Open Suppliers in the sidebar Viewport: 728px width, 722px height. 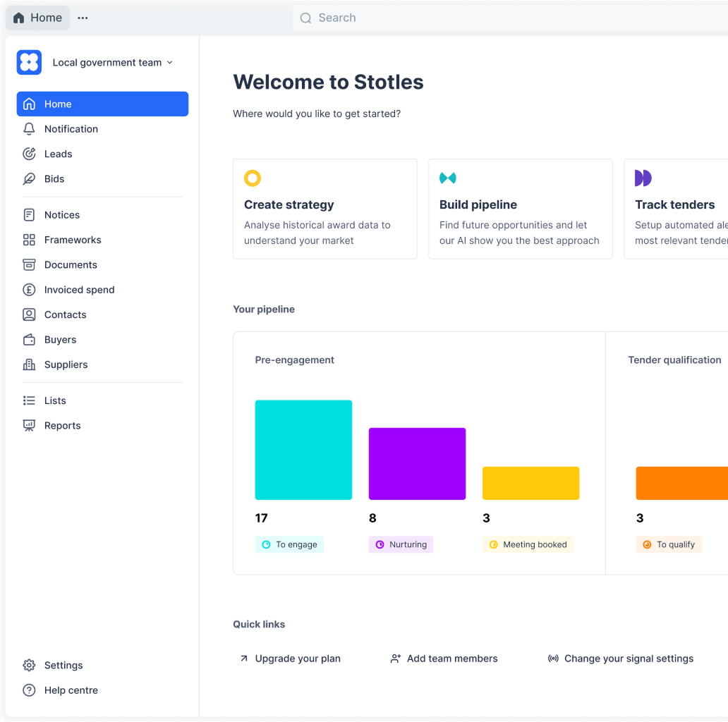[x=102, y=365]
